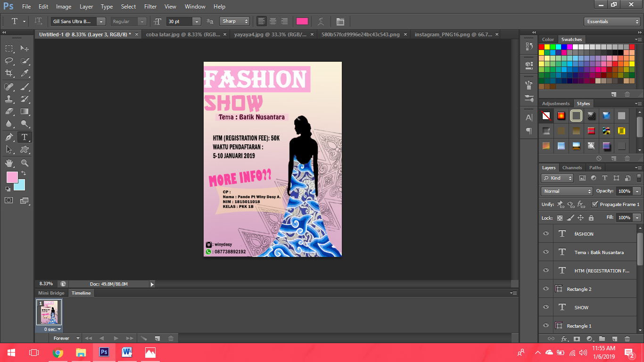Image resolution: width=644 pixels, height=362 pixels.
Task: Select the Pen tool
Action: point(9,137)
